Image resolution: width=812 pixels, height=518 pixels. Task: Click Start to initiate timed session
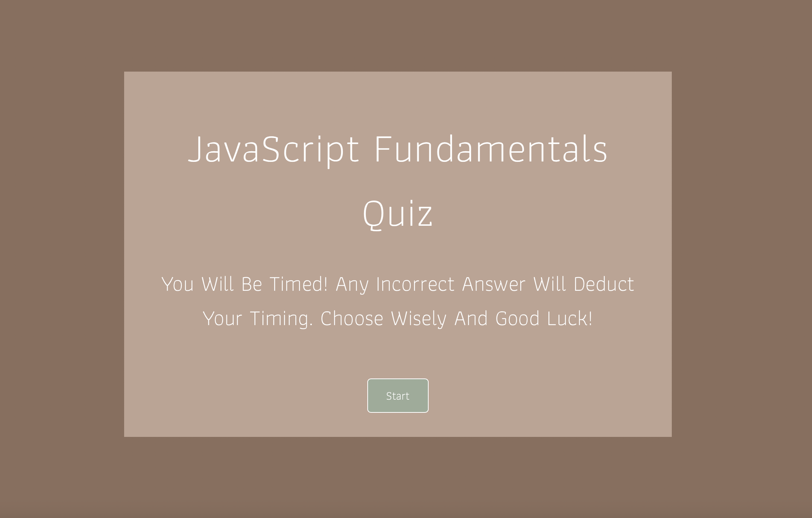(397, 396)
